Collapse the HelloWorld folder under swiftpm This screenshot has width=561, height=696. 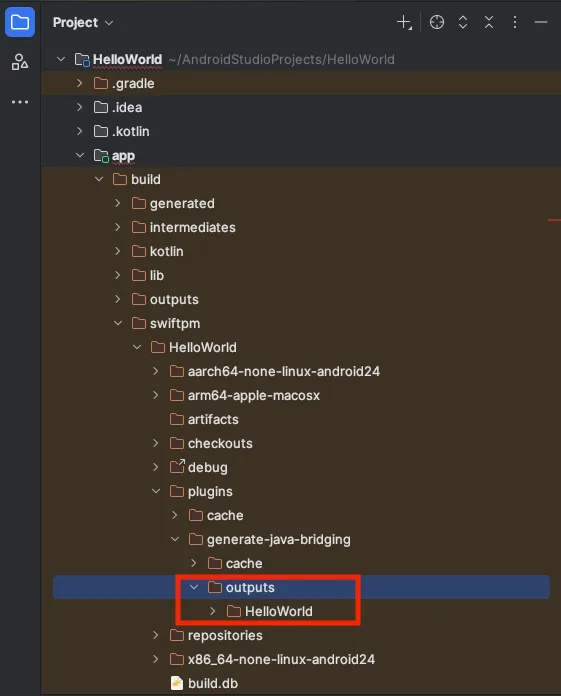coord(137,347)
